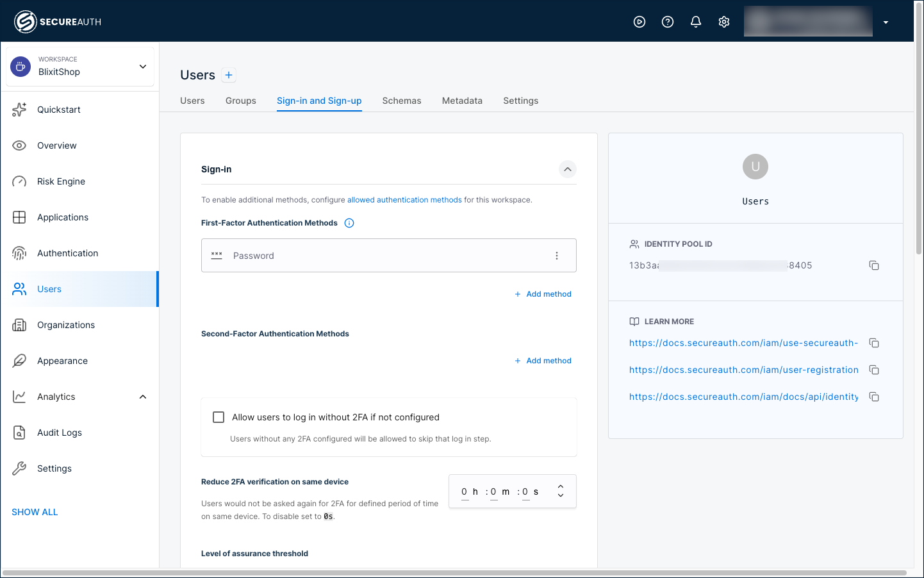Screen dimensions: 924x578
Task: Click the Applications grid icon
Action: [19, 217]
